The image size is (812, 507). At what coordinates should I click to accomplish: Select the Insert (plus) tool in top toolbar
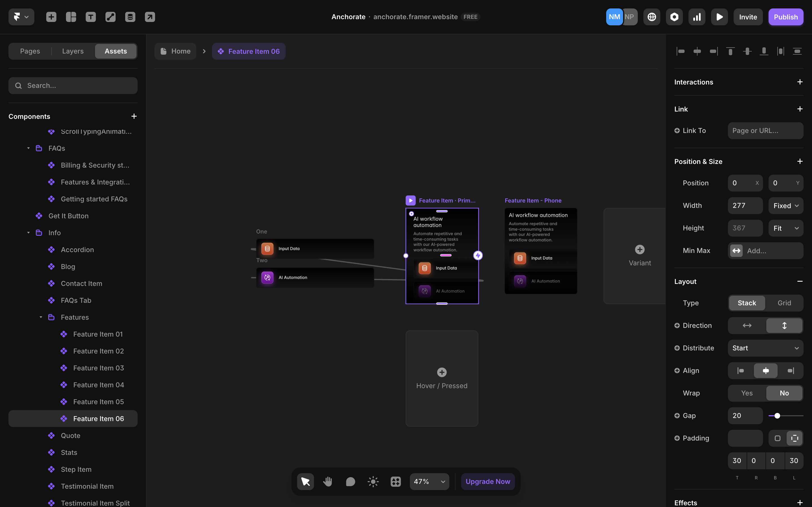coord(51,17)
